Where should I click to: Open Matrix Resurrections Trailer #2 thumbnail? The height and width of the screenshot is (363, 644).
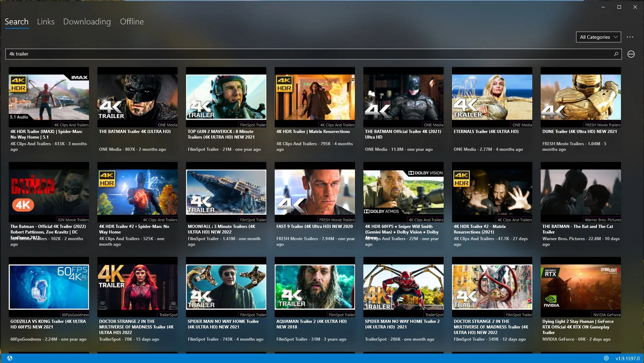pyautogui.click(x=492, y=192)
